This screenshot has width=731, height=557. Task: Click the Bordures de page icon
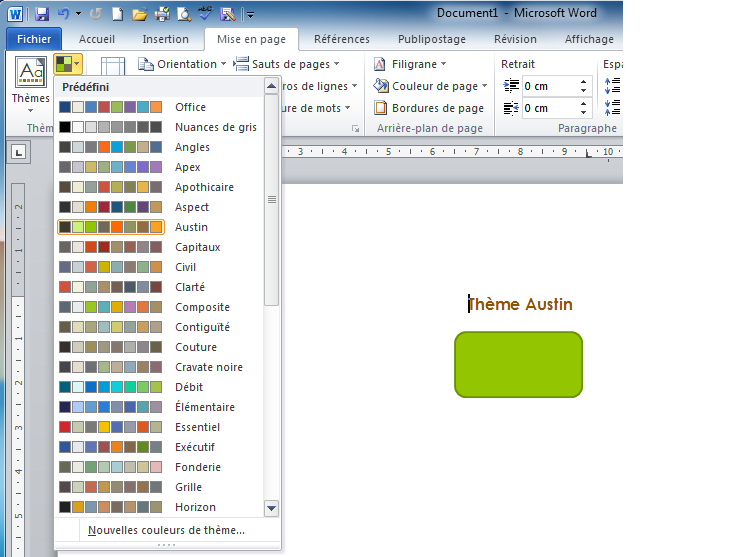pos(381,108)
